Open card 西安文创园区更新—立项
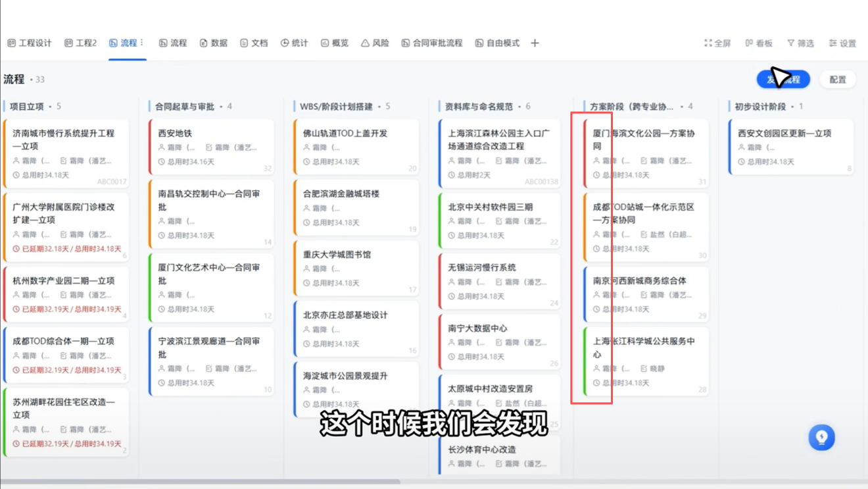 [x=791, y=146]
